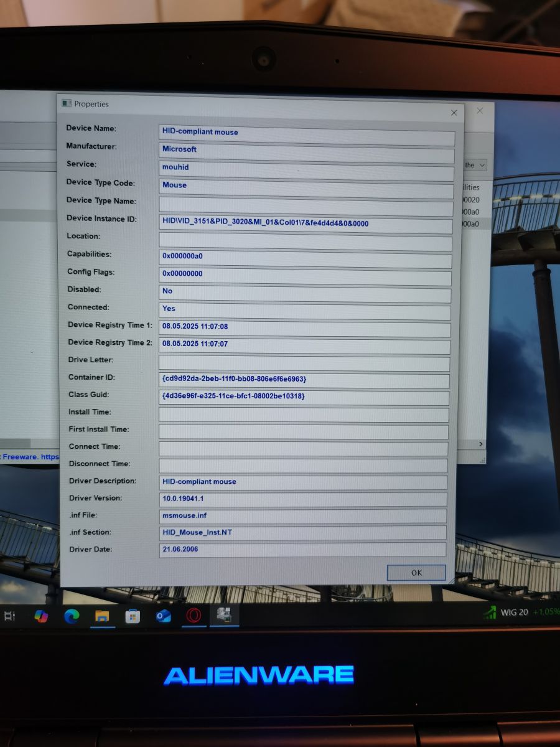560x747 pixels.
Task: Select the .inf File value msmouse.inf
Action: pyautogui.click(x=303, y=515)
